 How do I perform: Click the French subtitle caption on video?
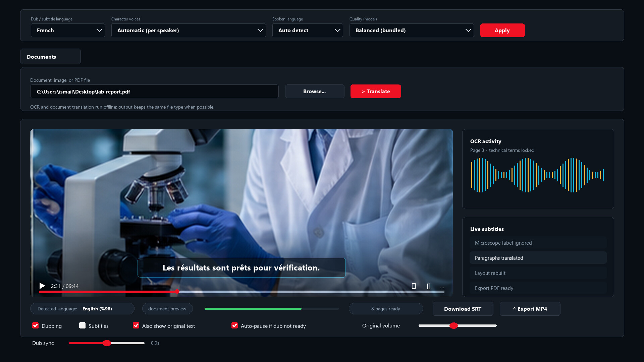[x=241, y=268]
